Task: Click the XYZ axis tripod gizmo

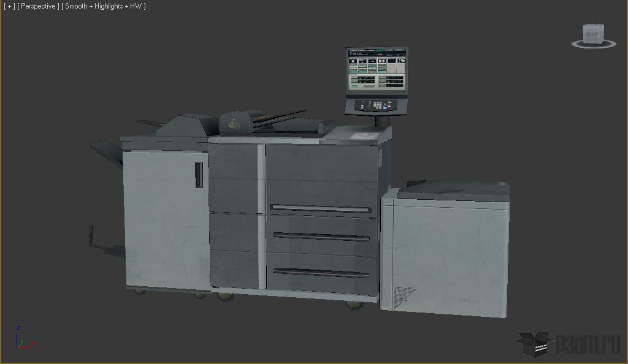Action: pyautogui.click(x=22, y=338)
